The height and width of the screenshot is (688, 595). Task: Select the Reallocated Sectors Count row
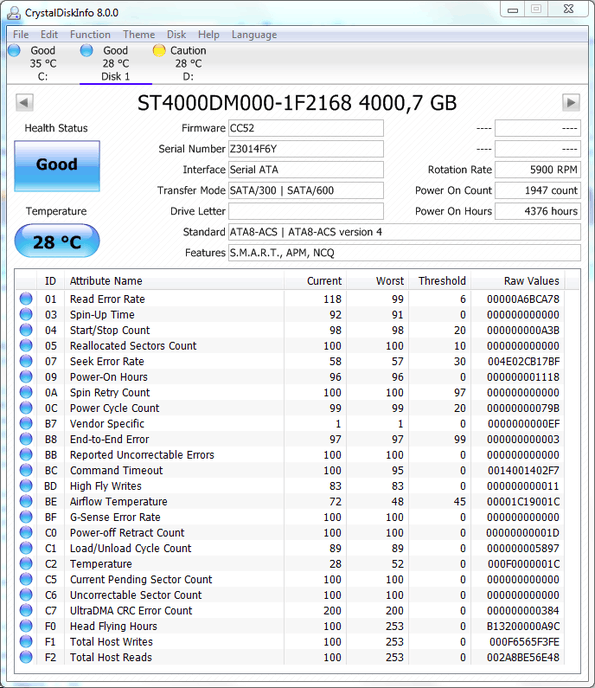coord(298,346)
